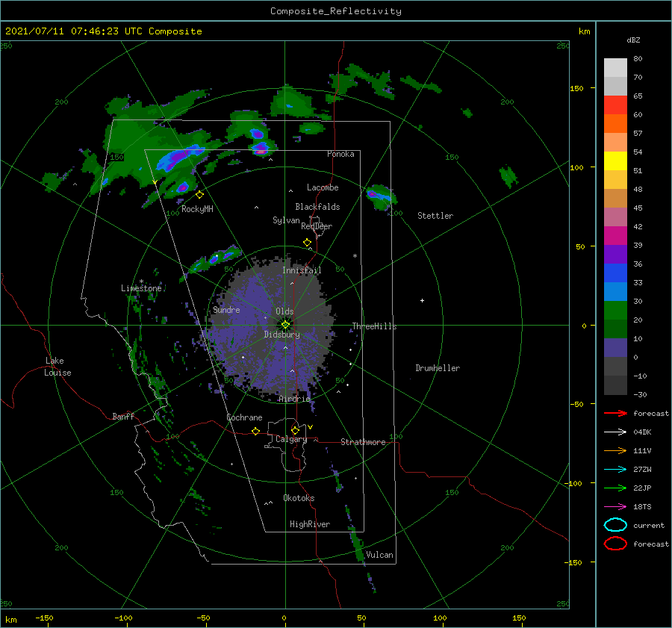Click the Limestone label
This screenshot has width=672, height=628.
[141, 288]
